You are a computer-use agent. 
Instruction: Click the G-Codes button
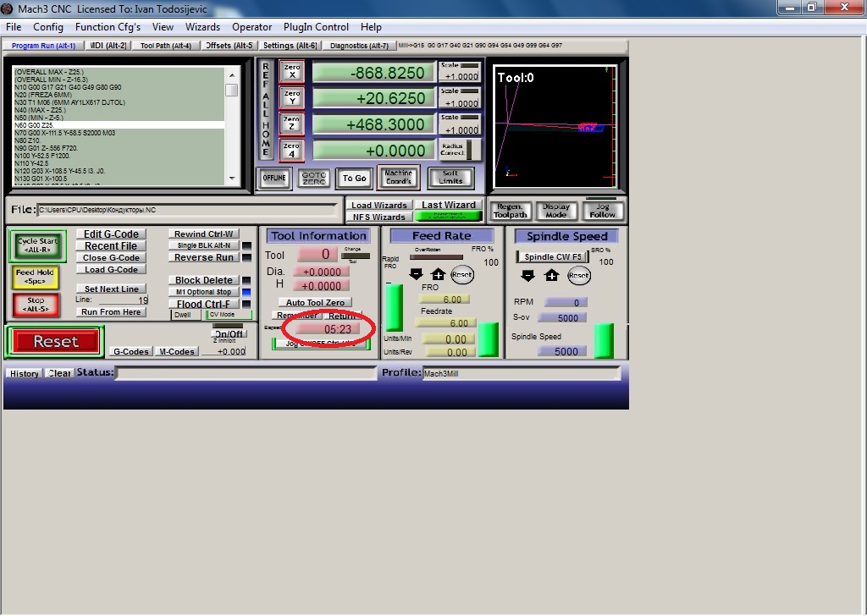click(130, 351)
